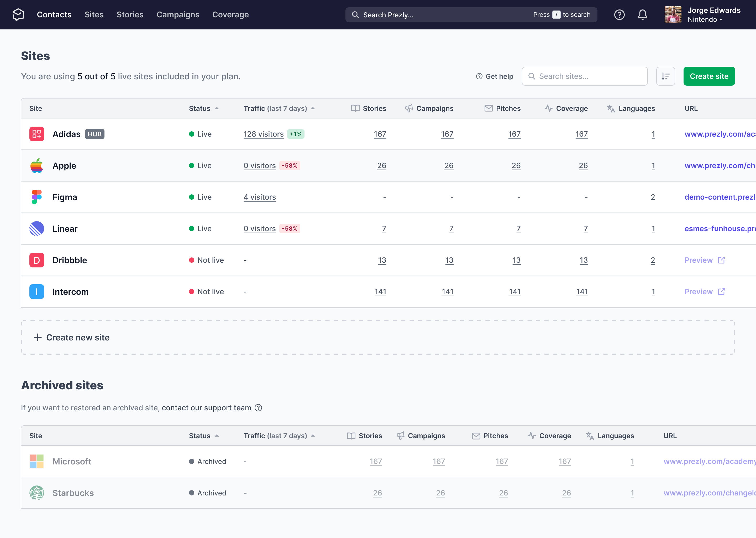The image size is (756, 538).
Task: Click the Prezly logo icon
Action: click(18, 14)
